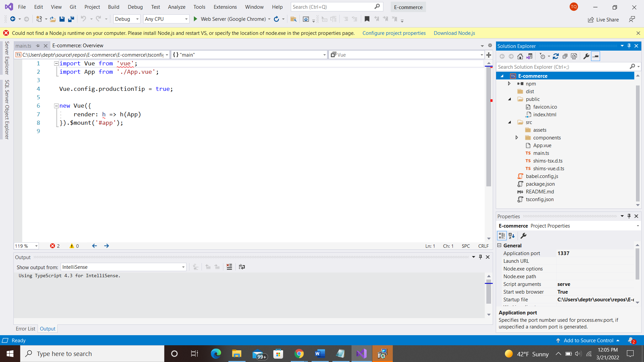Screen dimensions: 644x362
Task: Collapse the import block on code line 1
Action: pyautogui.click(x=56, y=63)
